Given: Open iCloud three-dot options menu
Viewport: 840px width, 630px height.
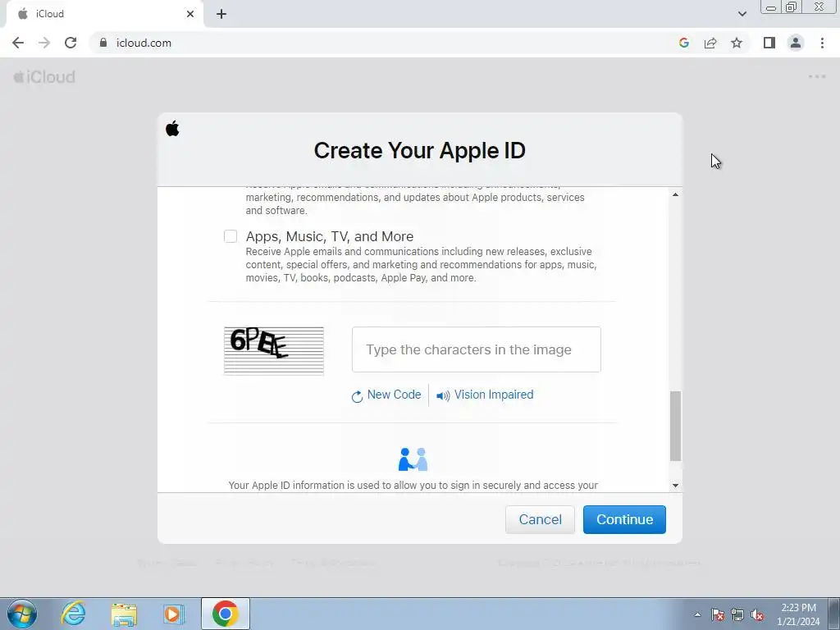Looking at the screenshot, I should (x=817, y=76).
